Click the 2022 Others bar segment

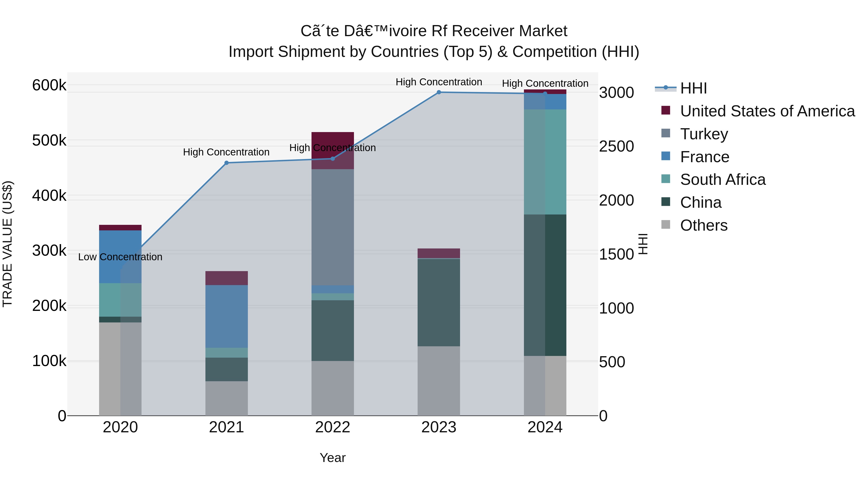332,388
